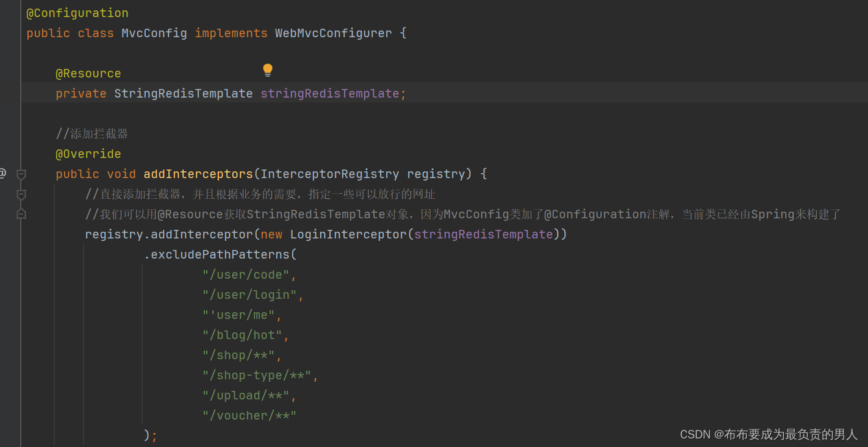Click the @ gutter marker beside addInterceptors
The height and width of the screenshot is (447, 868).
(x=2, y=174)
